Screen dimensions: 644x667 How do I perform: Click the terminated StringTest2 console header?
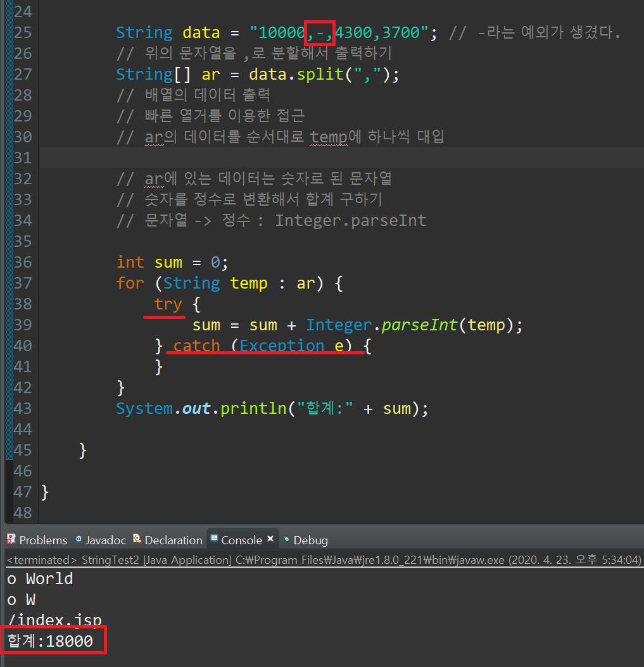tap(324, 560)
